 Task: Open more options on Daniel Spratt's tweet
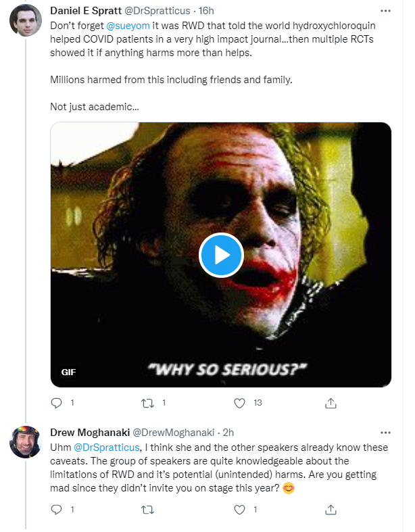pos(386,12)
